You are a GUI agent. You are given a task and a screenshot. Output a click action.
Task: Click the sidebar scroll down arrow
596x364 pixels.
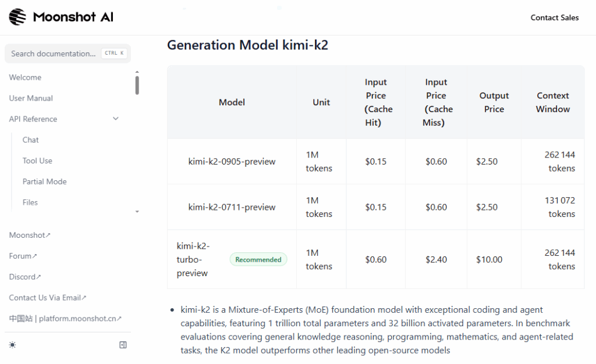coord(137,212)
